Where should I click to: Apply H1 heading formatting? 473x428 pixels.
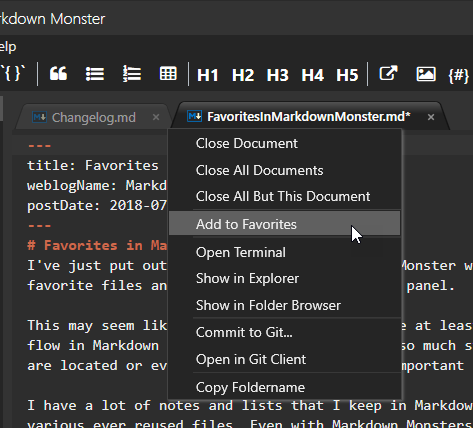(208, 75)
